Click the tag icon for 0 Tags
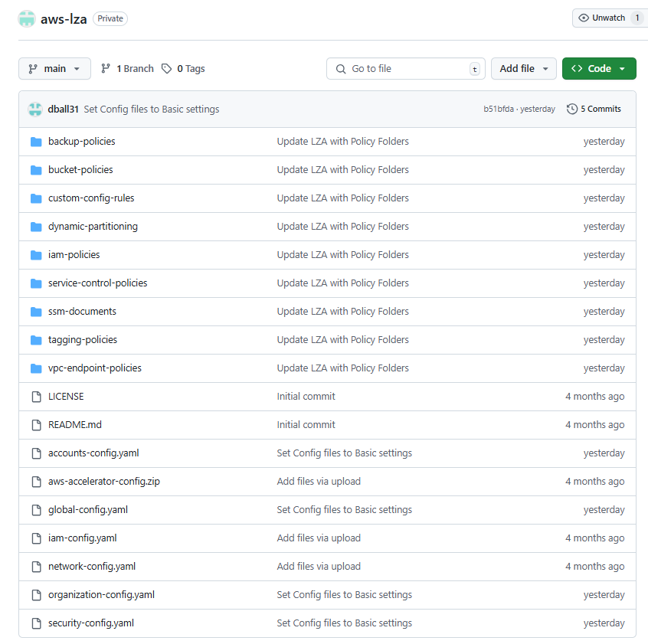Viewport: 648px width, 644px height. [167, 69]
